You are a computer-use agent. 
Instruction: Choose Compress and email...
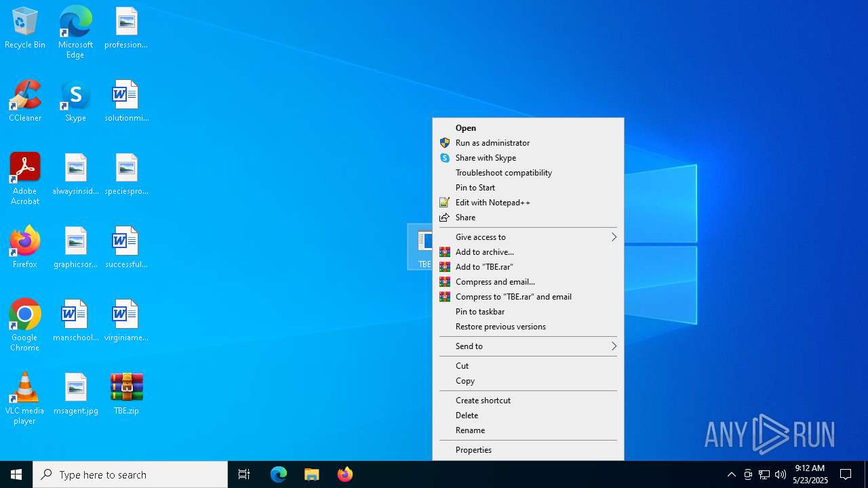click(x=528, y=282)
